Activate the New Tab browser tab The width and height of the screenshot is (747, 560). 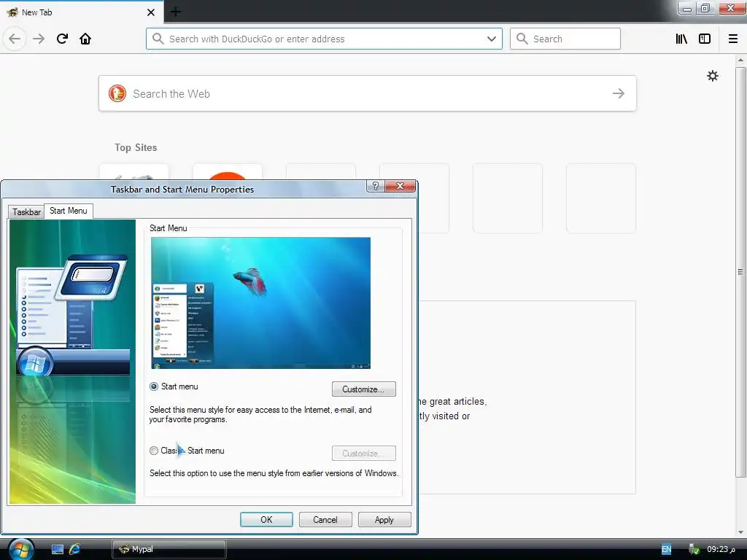(82, 12)
